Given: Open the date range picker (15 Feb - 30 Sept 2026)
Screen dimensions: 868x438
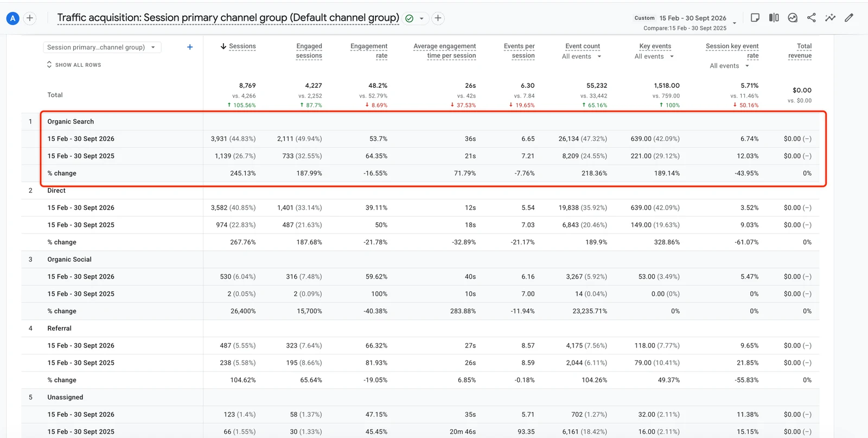Looking at the screenshot, I should (x=693, y=18).
